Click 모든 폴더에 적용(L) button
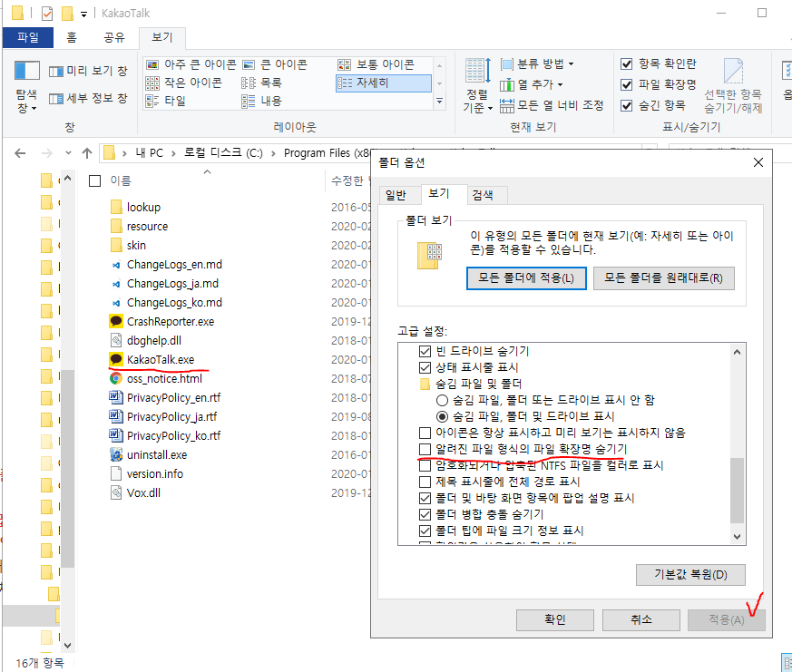Viewport: 792px width, 672px height. [526, 278]
